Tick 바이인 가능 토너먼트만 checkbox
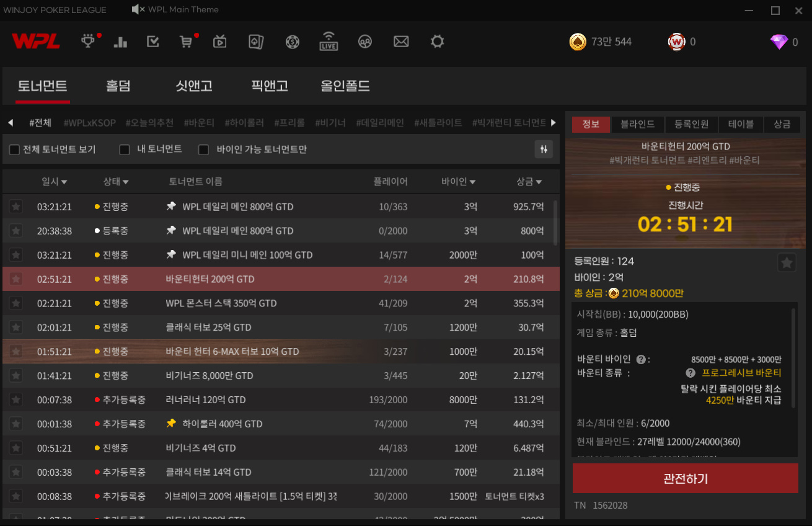812x526 pixels. pyautogui.click(x=203, y=149)
